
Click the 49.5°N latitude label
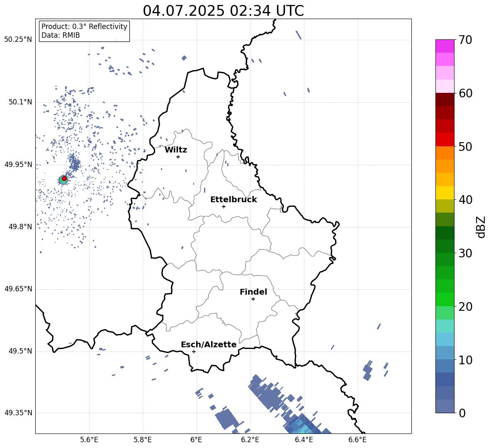click(20, 351)
